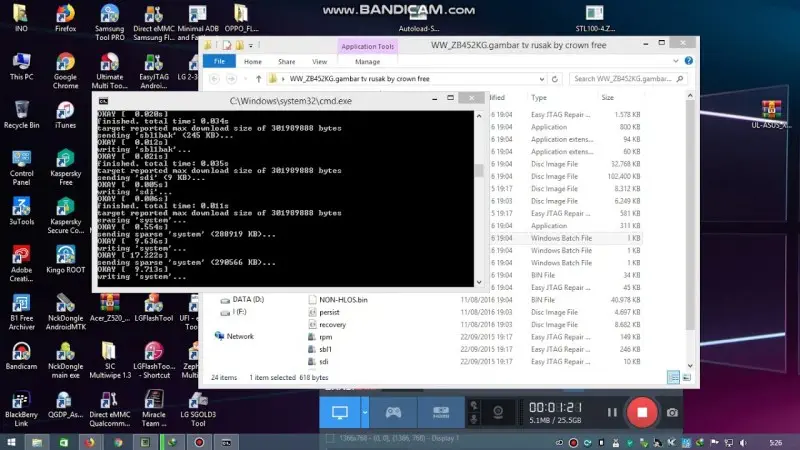The height and width of the screenshot is (450, 800).
Task: Open Manage tab in Explorer ribbon
Action: (367, 62)
